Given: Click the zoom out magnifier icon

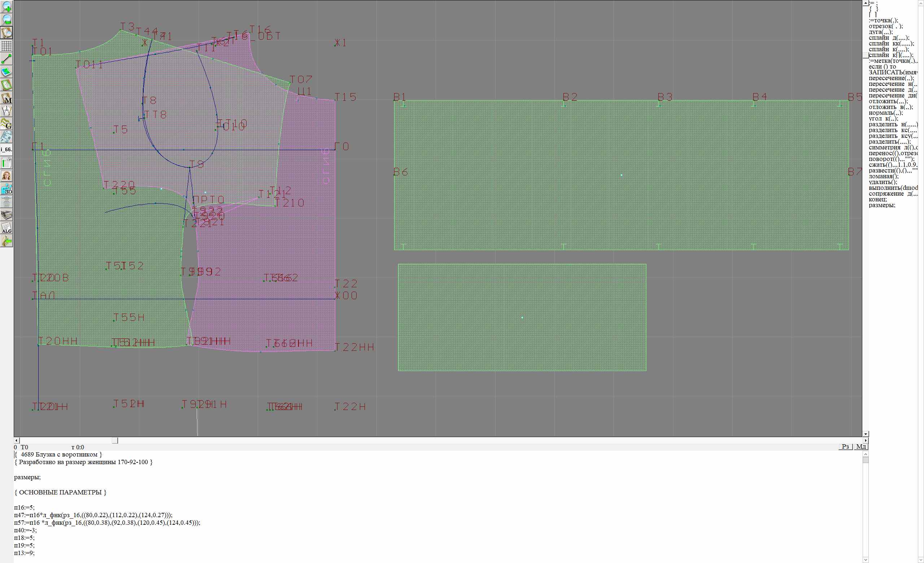Looking at the screenshot, I should [7, 19].
